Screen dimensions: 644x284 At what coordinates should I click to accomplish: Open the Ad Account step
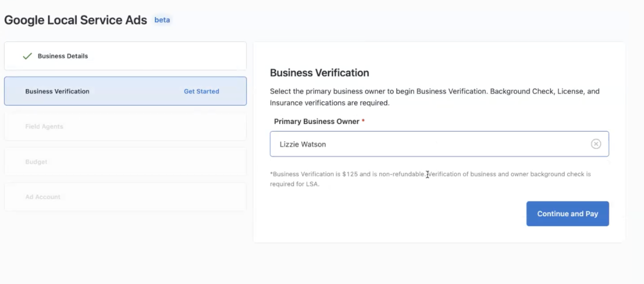(x=125, y=197)
